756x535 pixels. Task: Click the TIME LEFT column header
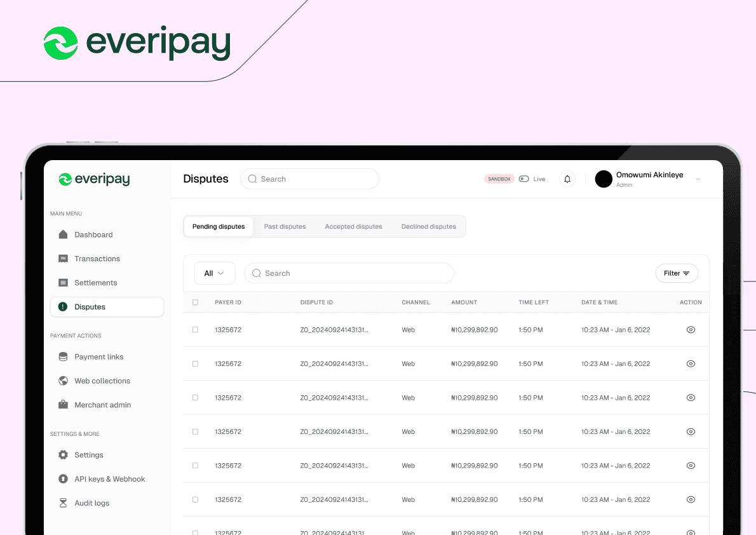tap(534, 302)
